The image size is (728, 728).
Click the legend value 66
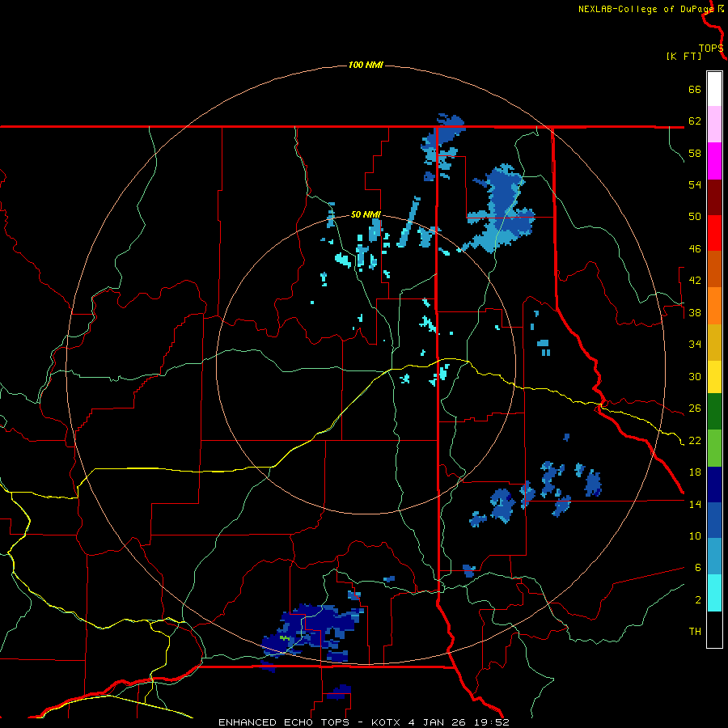(695, 89)
